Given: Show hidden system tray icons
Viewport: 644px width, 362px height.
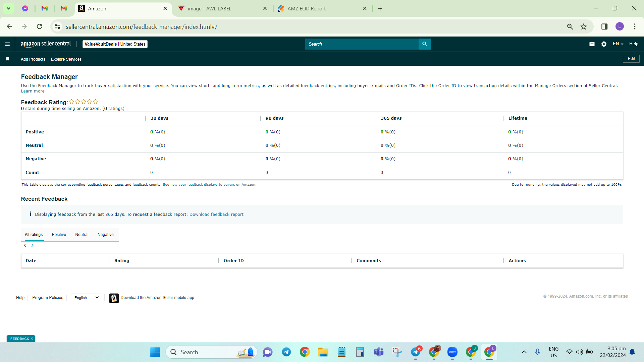Looking at the screenshot, I should pos(524,352).
